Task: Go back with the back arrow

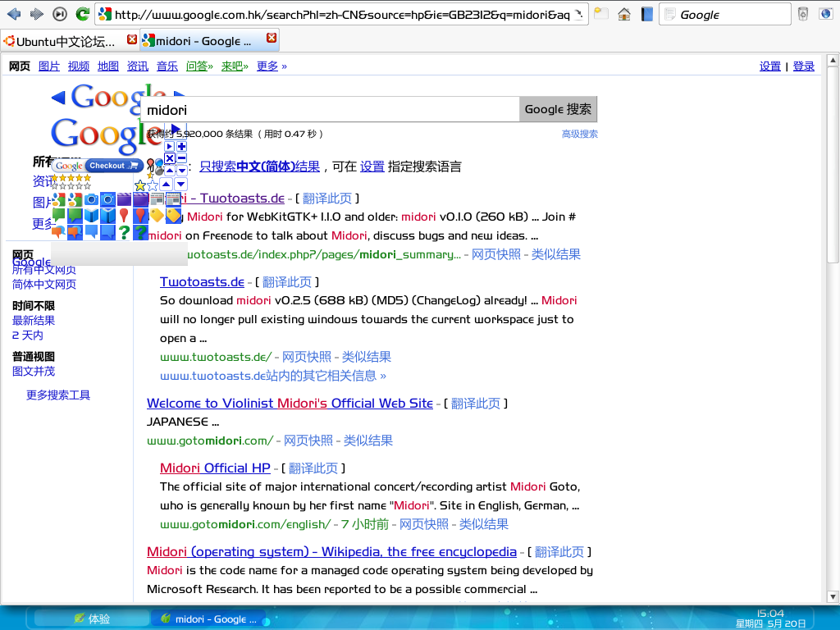Action: coord(14,14)
